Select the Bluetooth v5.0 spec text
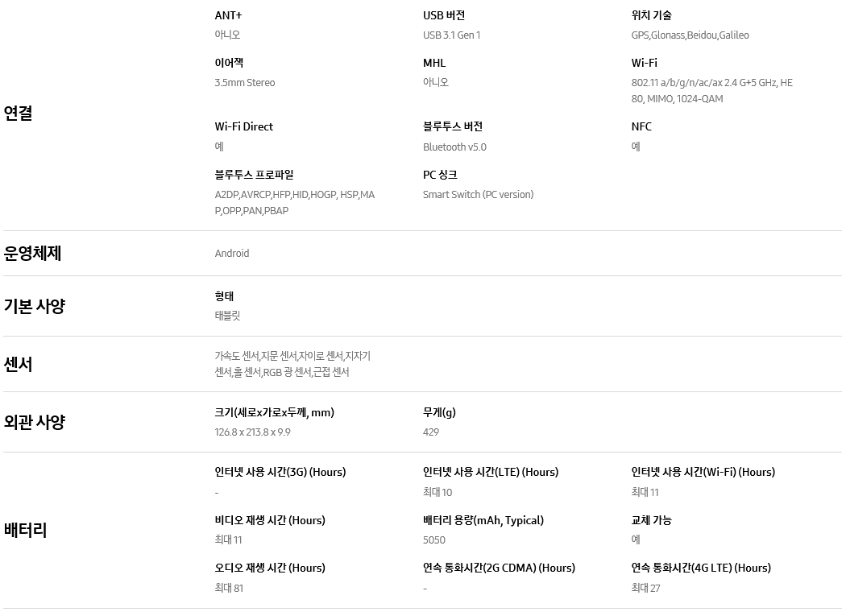 coord(454,147)
